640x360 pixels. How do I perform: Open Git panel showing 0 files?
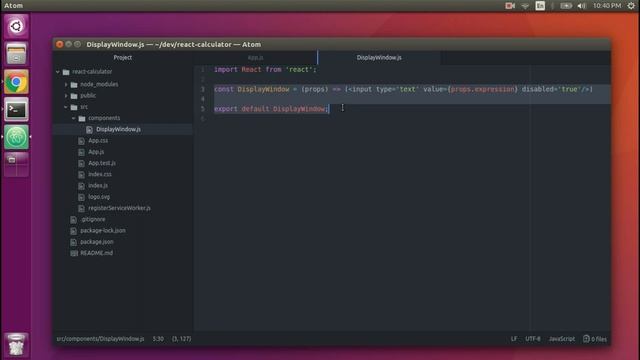[595, 339]
